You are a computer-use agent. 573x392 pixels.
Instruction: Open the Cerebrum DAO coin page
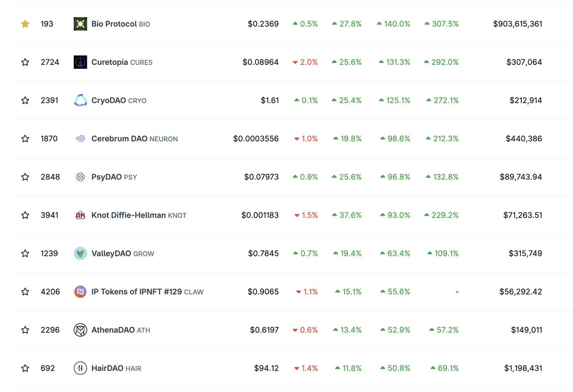tap(119, 138)
